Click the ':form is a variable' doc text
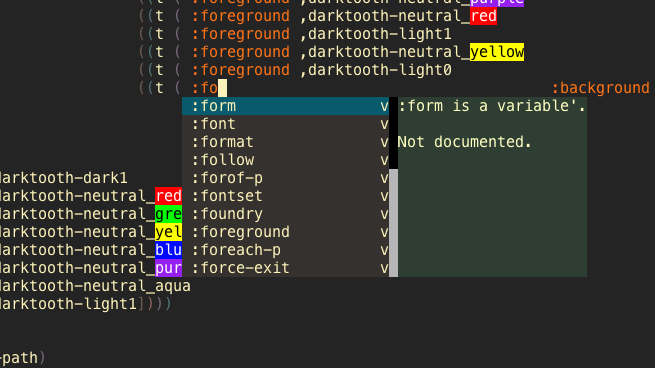 492,106
